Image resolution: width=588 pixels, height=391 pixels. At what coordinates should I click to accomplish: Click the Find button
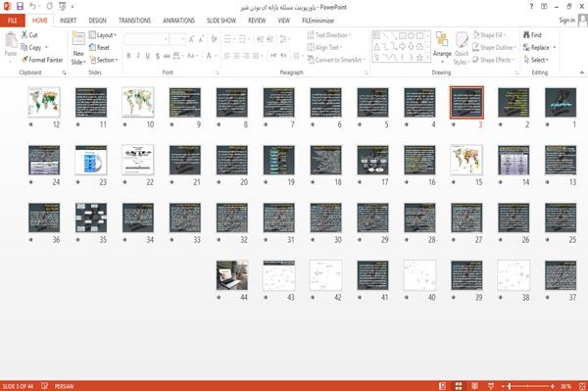pos(532,35)
